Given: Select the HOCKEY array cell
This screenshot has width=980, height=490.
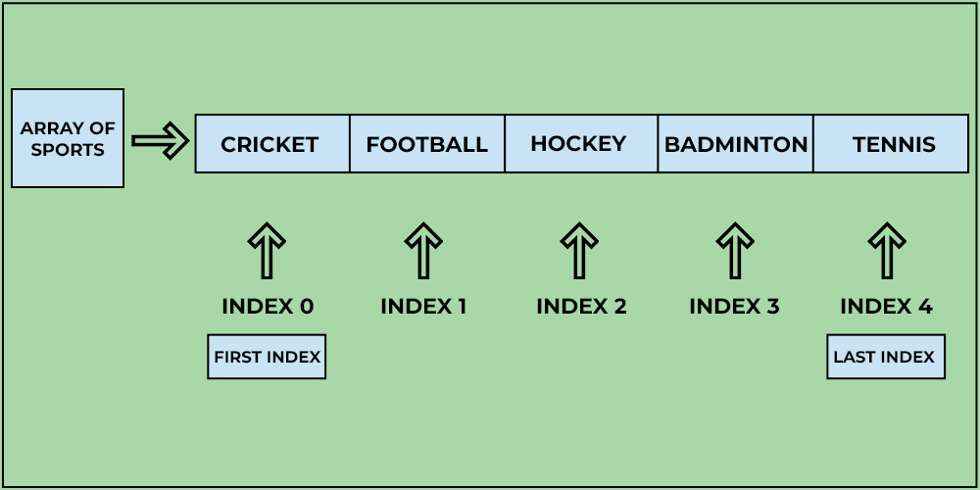Looking at the screenshot, I should 581,144.
